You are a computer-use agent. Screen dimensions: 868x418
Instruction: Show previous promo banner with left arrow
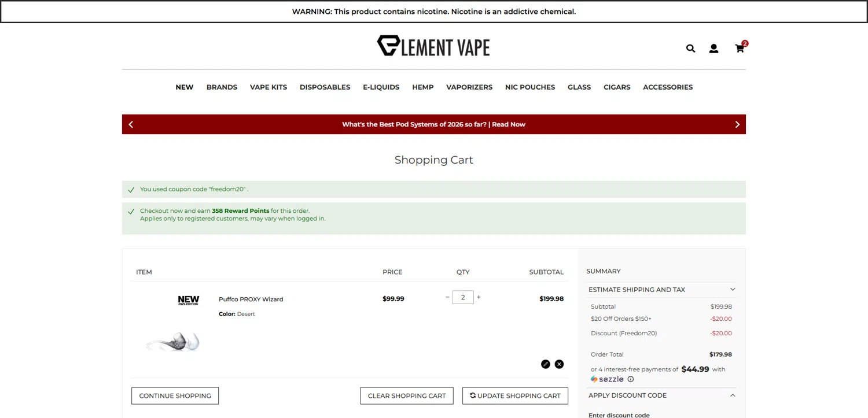click(x=131, y=124)
